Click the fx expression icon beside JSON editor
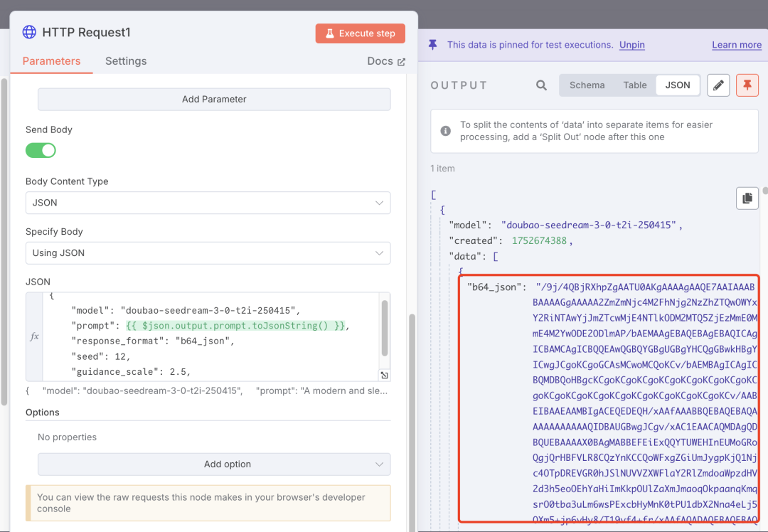Image resolution: width=768 pixels, height=532 pixels. [34, 336]
